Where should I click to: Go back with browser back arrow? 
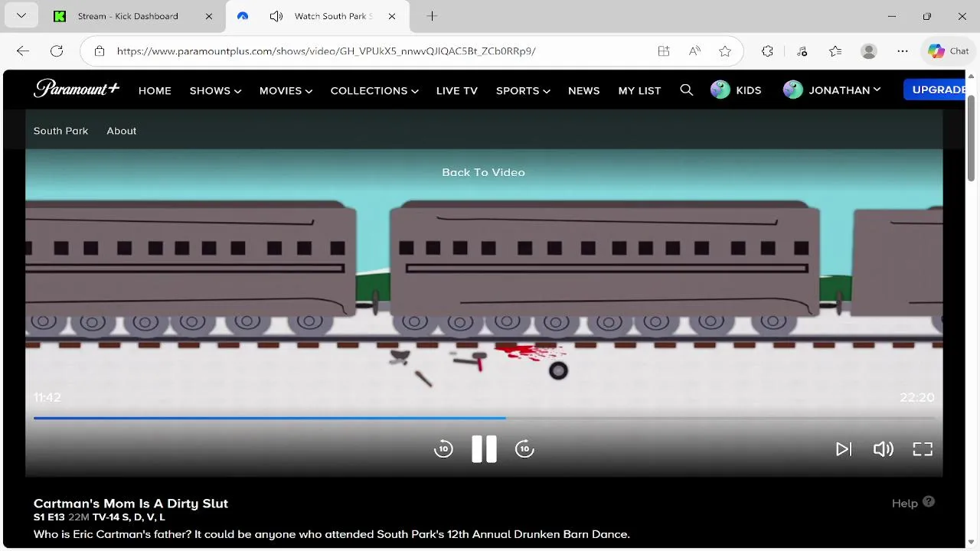pos(23,51)
